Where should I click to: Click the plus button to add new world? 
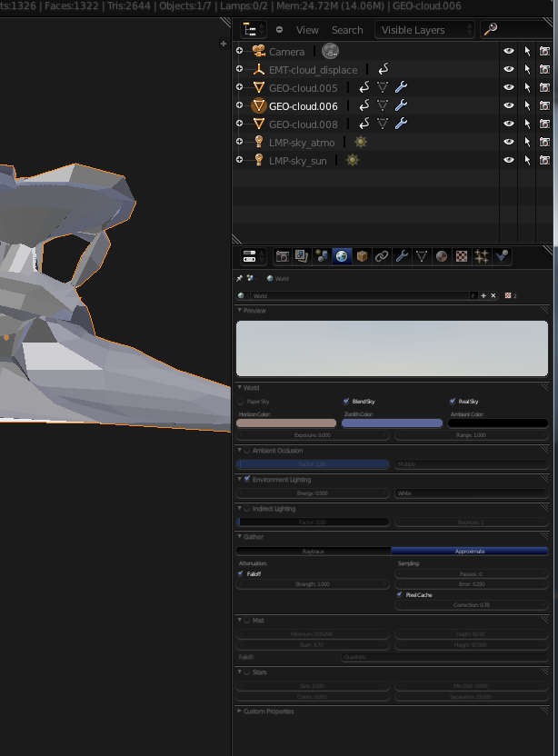pyautogui.click(x=483, y=295)
